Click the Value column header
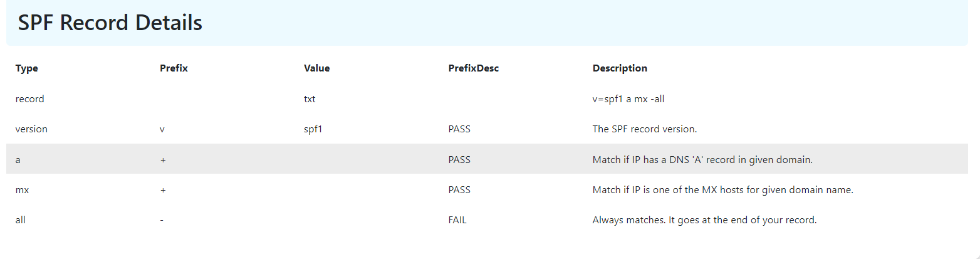 click(x=316, y=68)
